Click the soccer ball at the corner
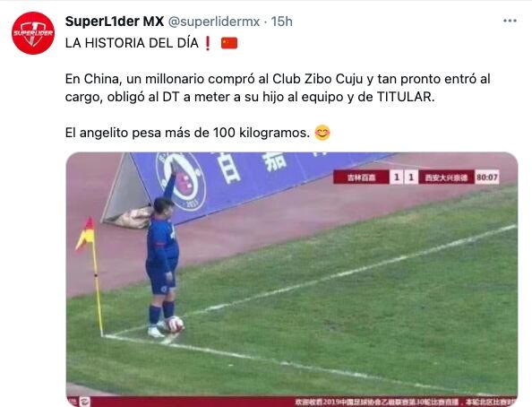532x407 pixels. point(176,325)
